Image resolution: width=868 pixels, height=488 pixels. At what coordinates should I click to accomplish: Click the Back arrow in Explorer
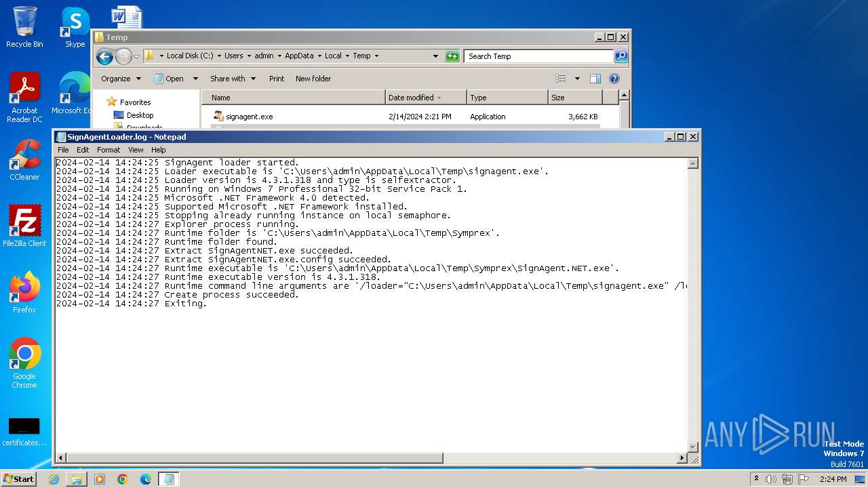(x=104, y=56)
